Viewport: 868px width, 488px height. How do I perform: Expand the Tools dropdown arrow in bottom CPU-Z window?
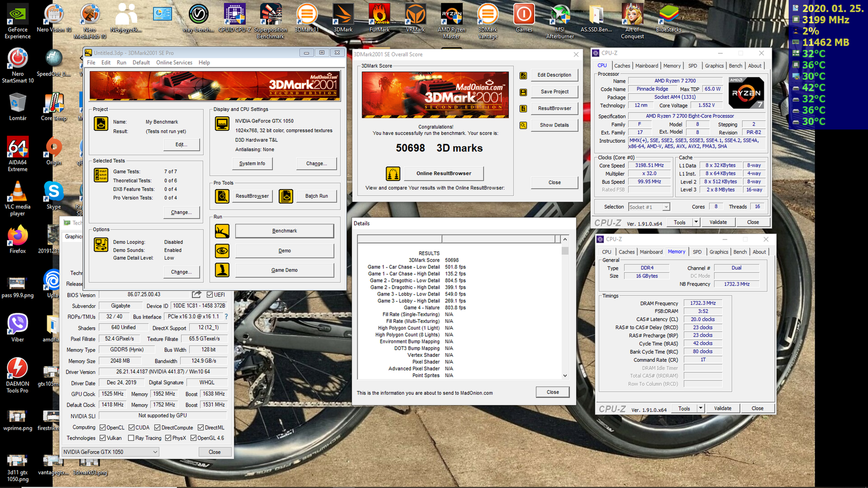[701, 408]
